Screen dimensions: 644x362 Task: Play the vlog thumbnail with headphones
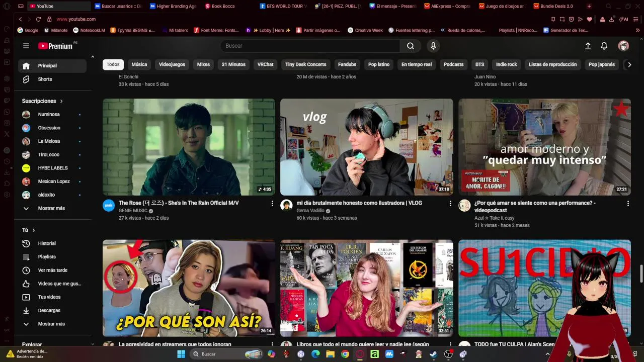(367, 147)
